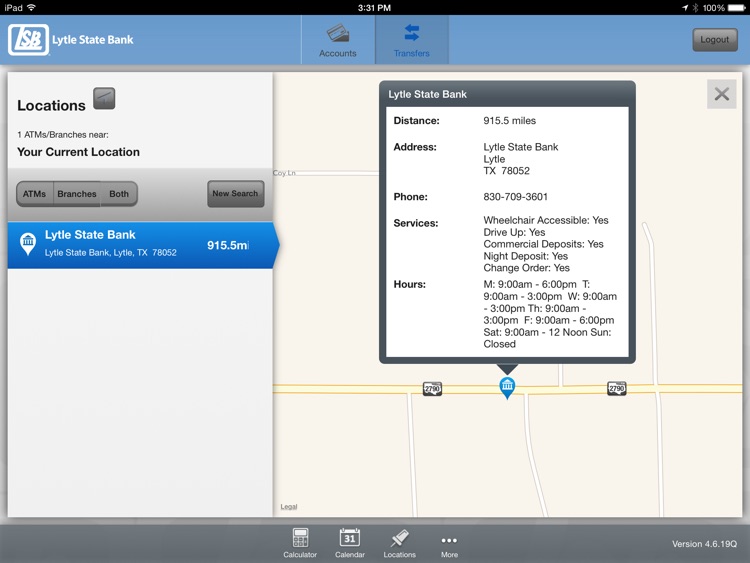Viewport: 750px width, 563px height.
Task: Open the Calendar tool
Action: click(x=350, y=543)
